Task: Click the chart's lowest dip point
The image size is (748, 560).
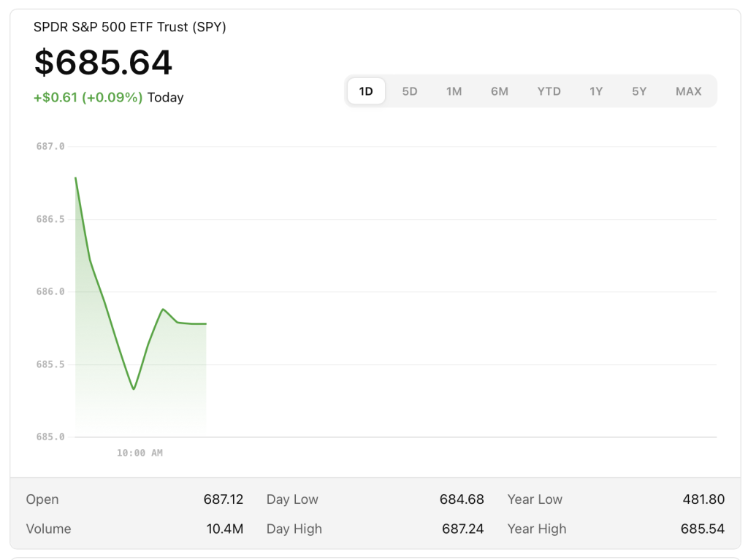Action: pos(134,388)
